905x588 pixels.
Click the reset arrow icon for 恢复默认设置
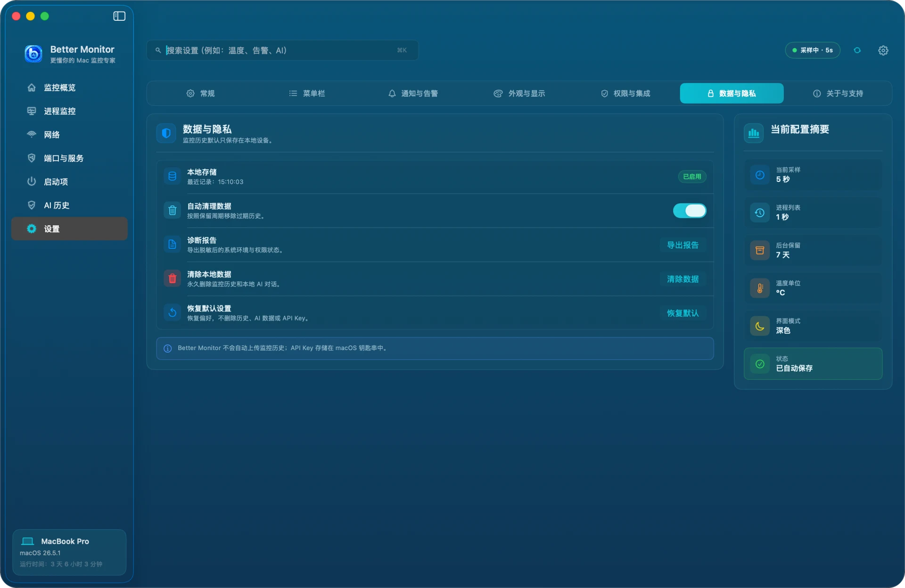point(173,312)
